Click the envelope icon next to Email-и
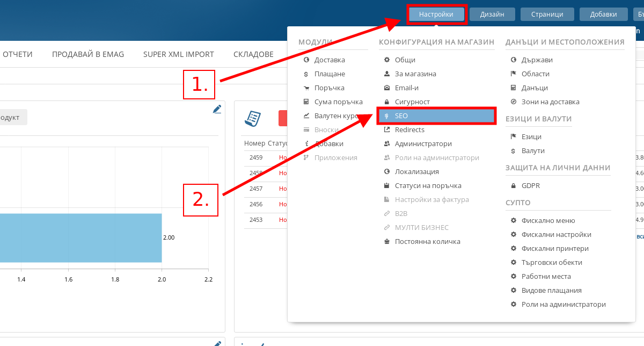This screenshot has width=644, height=346. pyautogui.click(x=386, y=88)
